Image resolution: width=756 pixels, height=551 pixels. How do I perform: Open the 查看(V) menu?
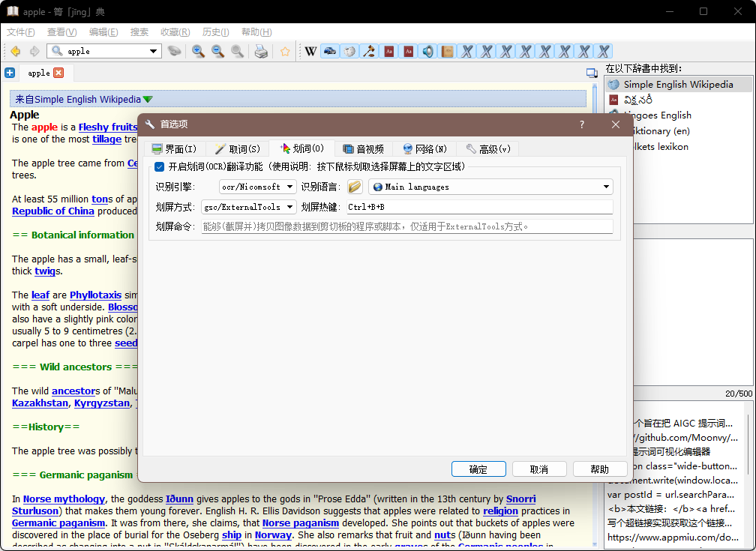[x=61, y=32]
